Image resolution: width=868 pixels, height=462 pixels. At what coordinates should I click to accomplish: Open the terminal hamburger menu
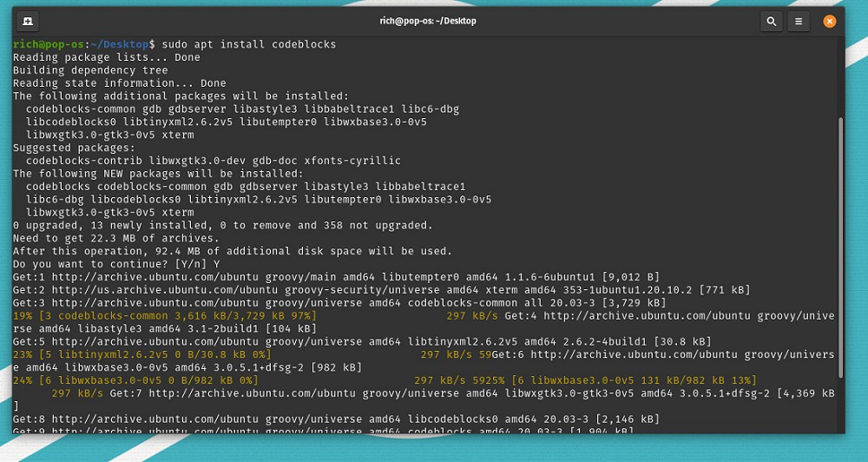click(x=799, y=22)
